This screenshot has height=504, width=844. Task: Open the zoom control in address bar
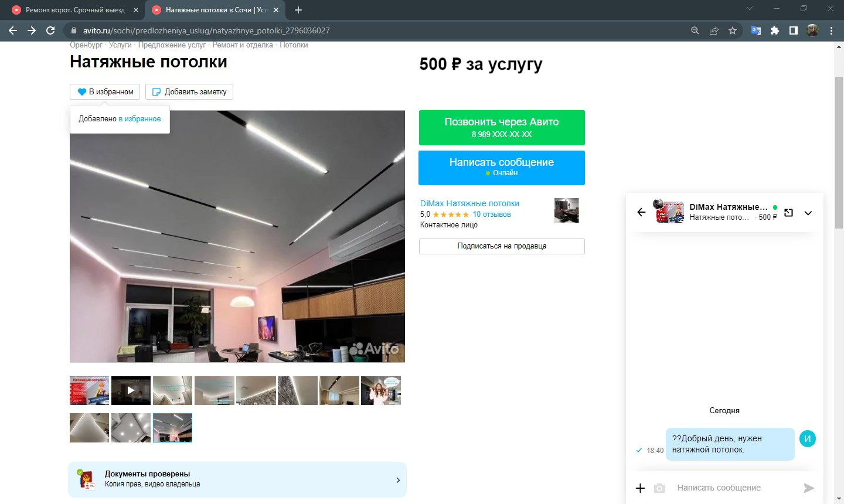695,30
